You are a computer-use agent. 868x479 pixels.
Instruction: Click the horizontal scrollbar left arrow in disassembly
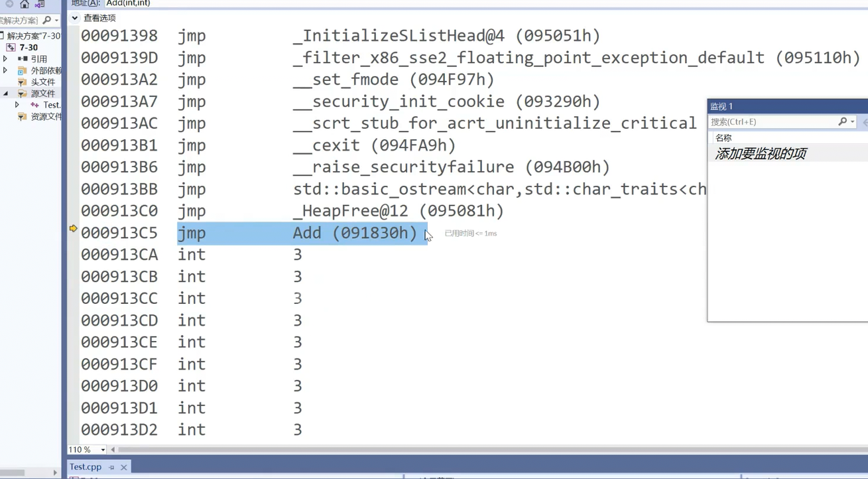[x=113, y=450]
